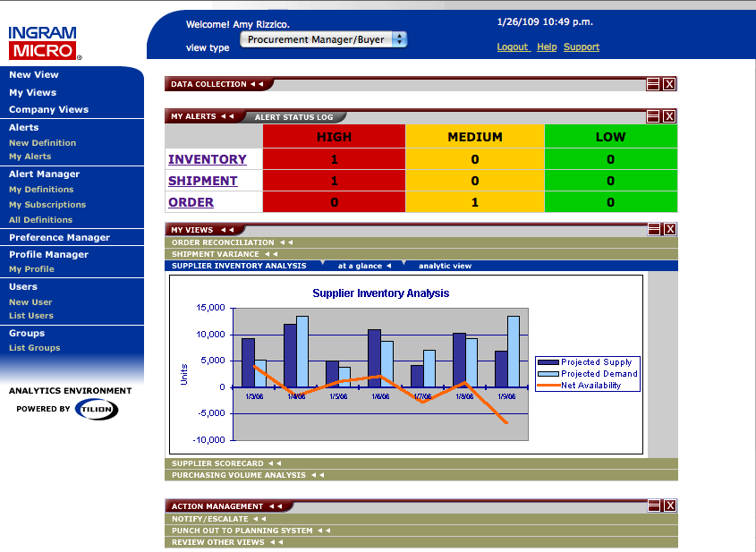
Task: Close the My Alerts panel
Action: tap(669, 116)
